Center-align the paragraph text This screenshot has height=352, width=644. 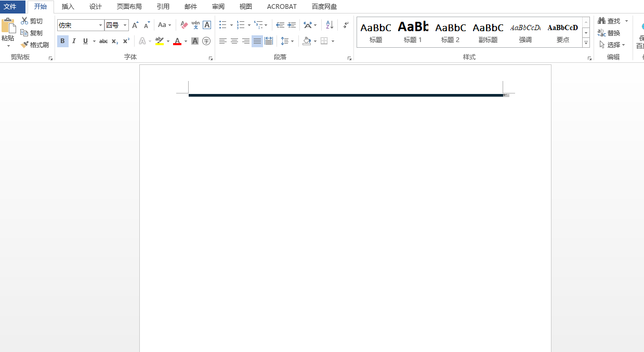coord(234,41)
